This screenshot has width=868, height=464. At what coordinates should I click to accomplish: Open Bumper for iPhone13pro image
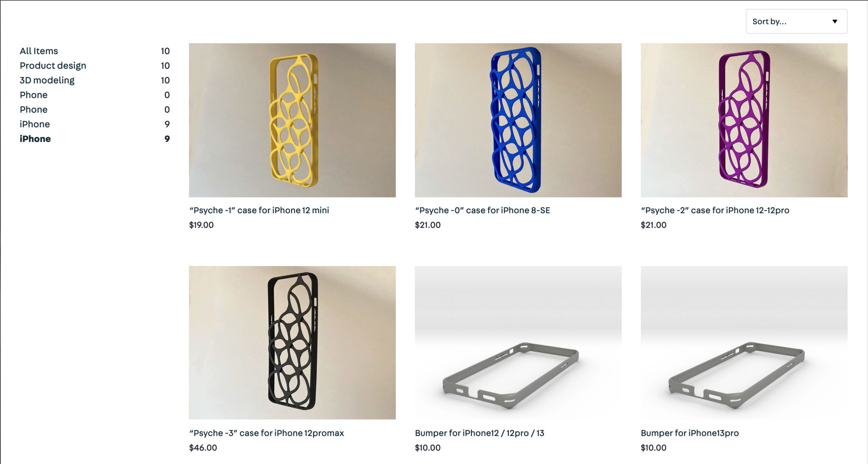(x=744, y=343)
